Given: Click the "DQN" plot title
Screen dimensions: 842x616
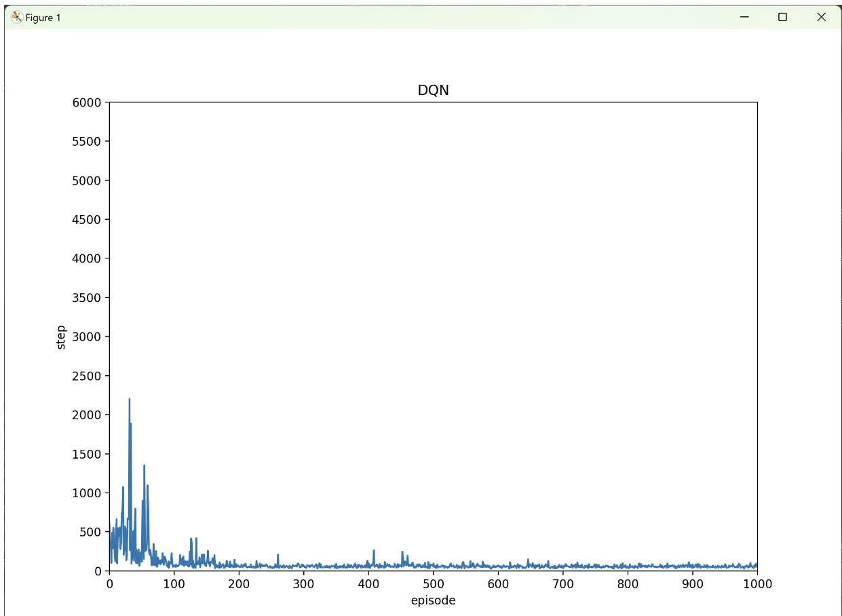Looking at the screenshot, I should [x=433, y=91].
